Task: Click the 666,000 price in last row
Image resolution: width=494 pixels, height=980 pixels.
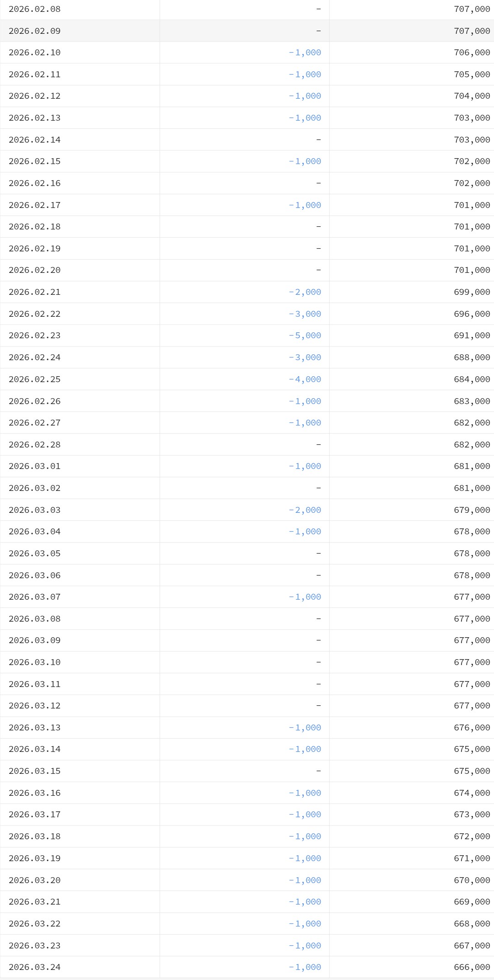Action: coord(472,967)
